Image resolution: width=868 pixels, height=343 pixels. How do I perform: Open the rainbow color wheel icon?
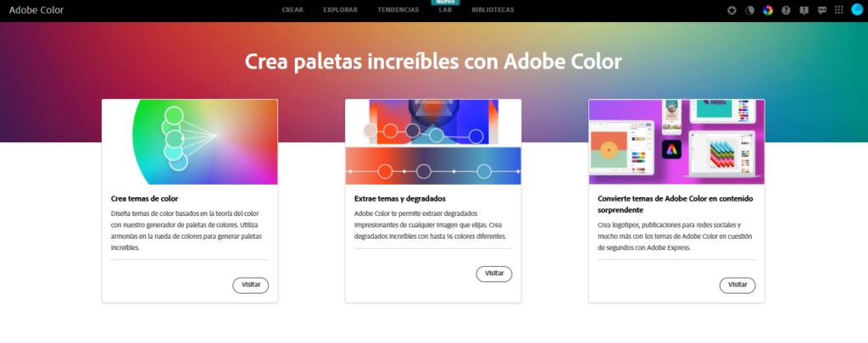point(768,10)
